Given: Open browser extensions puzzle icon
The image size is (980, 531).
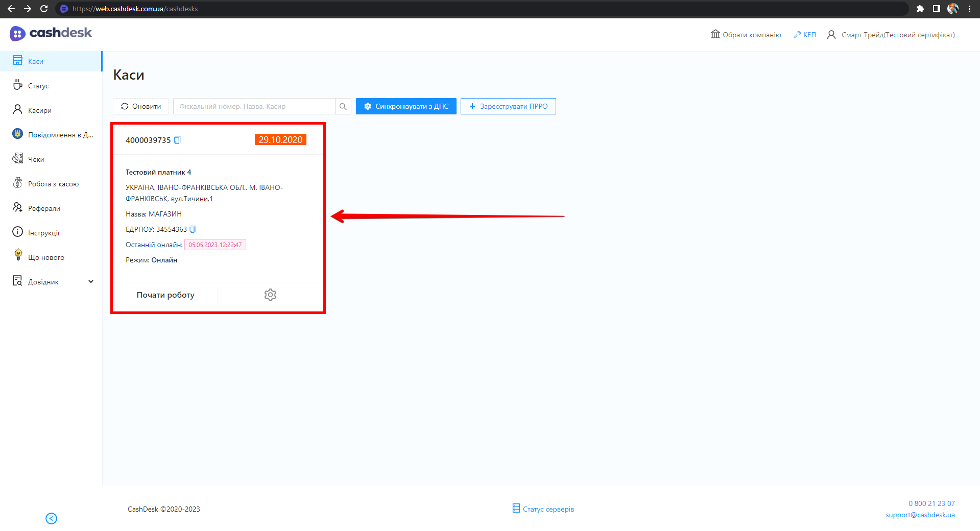Looking at the screenshot, I should (920, 9).
